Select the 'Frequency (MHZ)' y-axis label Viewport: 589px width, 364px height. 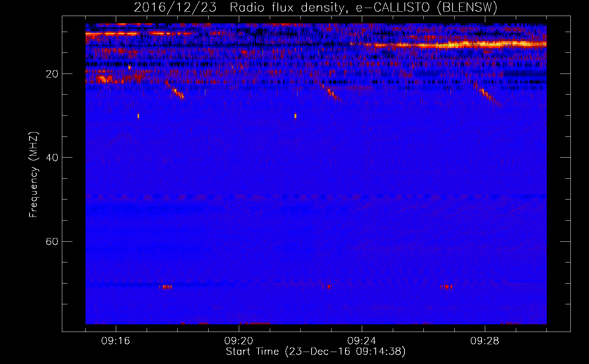pyautogui.click(x=33, y=175)
